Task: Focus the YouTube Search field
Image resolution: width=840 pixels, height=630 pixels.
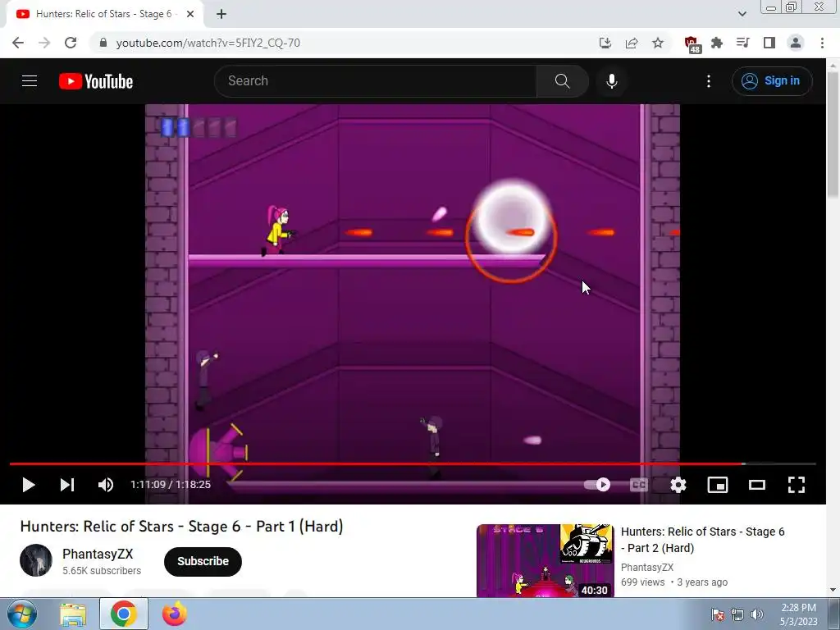Action: (375, 81)
